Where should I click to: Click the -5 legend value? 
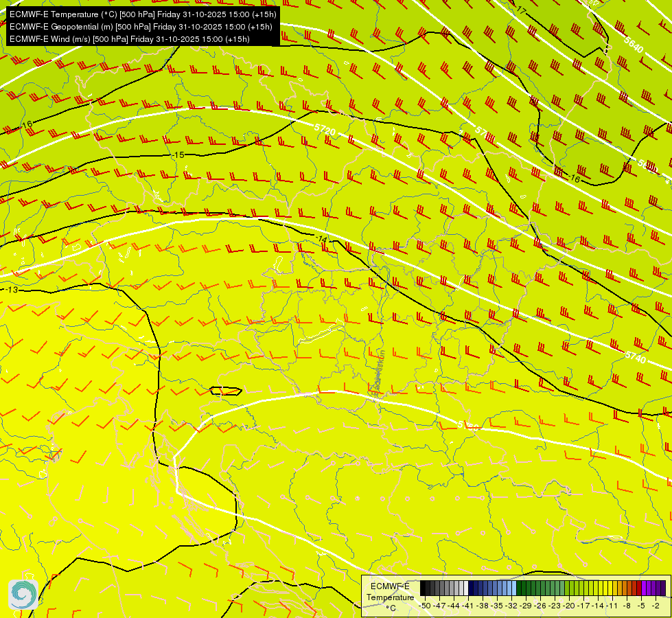coord(641,606)
